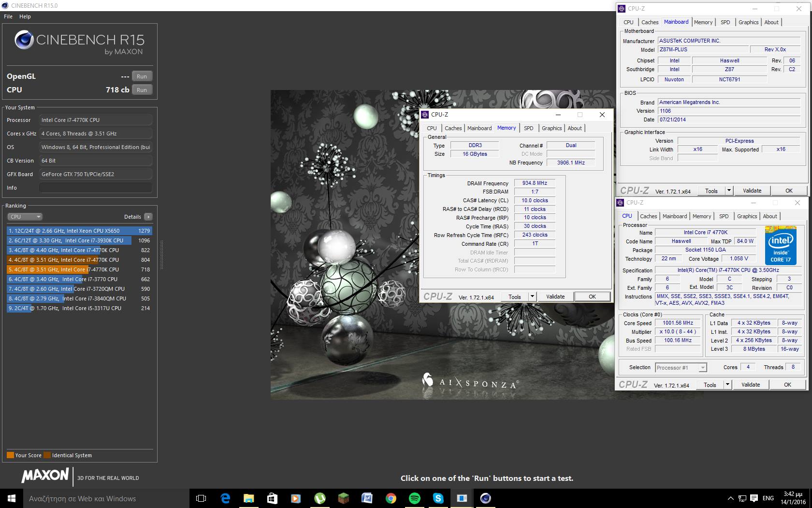Open Microsoft Word taskbar icon

[x=367, y=498]
